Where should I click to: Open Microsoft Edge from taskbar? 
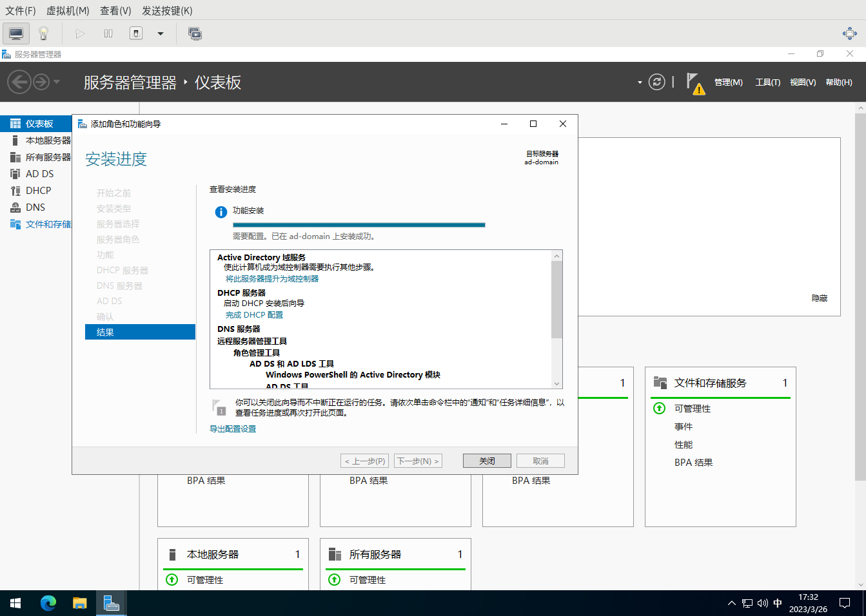[48, 603]
